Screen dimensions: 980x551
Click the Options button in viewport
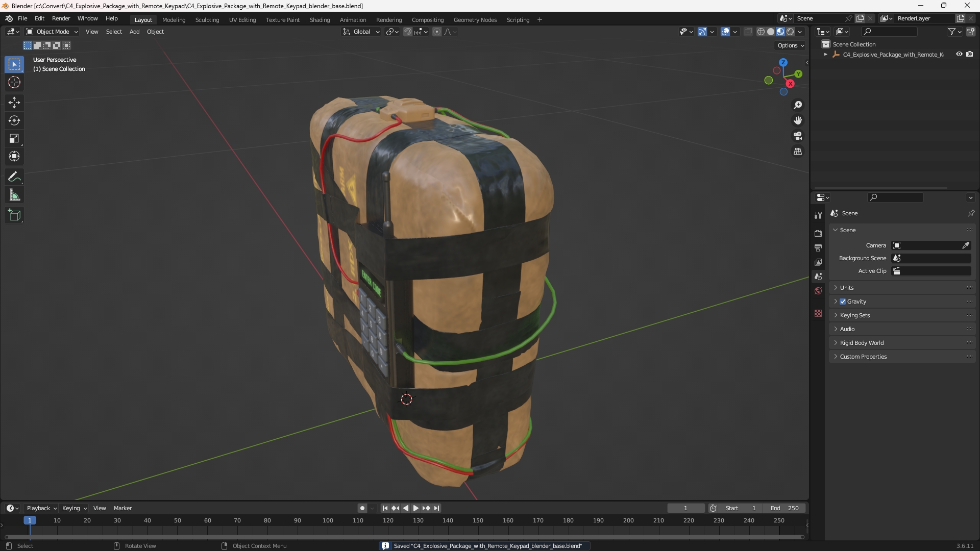[x=790, y=45]
